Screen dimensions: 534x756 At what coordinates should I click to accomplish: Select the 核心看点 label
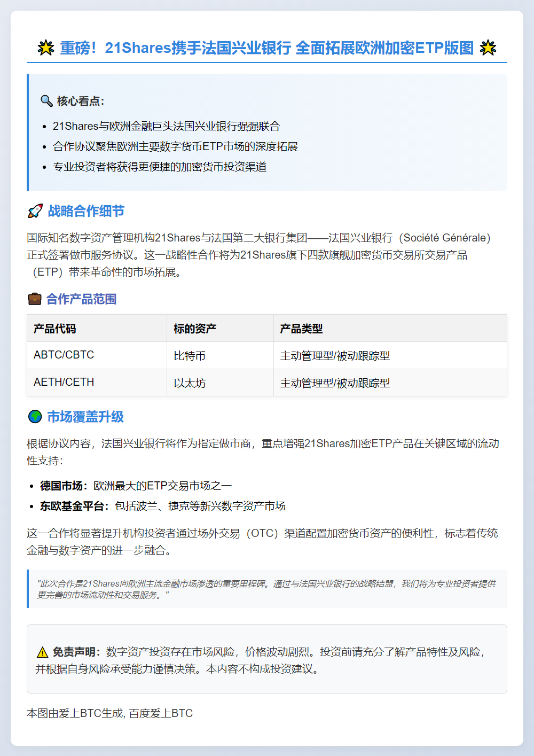pos(81,101)
